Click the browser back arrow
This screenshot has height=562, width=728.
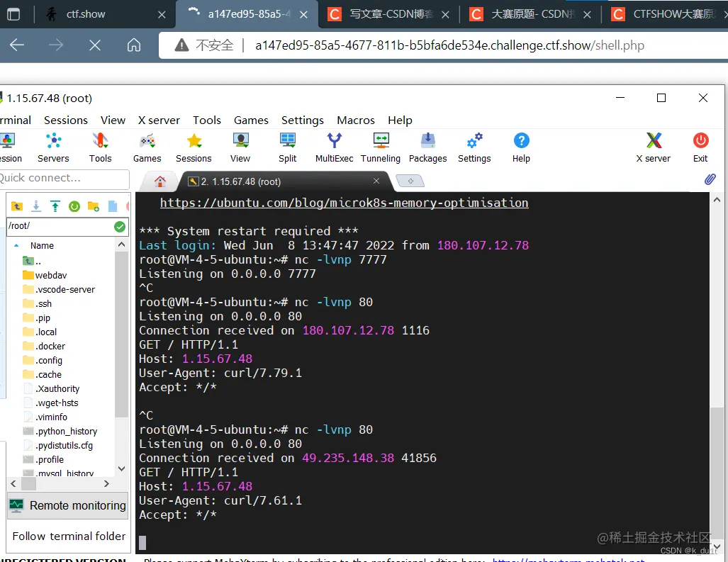click(x=17, y=45)
